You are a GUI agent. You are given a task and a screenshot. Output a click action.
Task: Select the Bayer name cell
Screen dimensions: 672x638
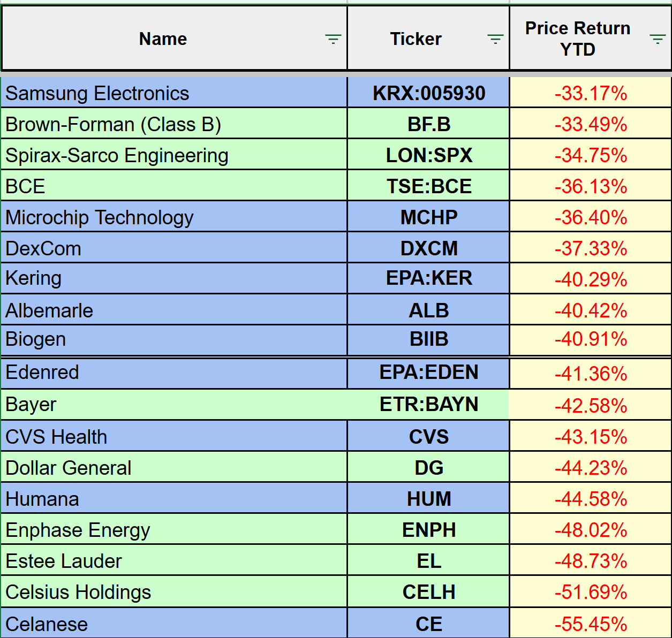point(31,405)
